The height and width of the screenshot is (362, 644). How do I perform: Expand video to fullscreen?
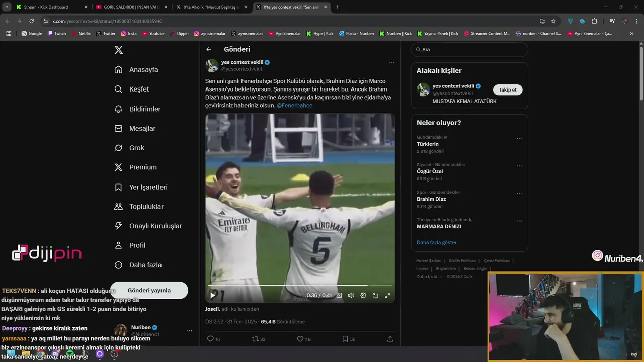coord(387,296)
